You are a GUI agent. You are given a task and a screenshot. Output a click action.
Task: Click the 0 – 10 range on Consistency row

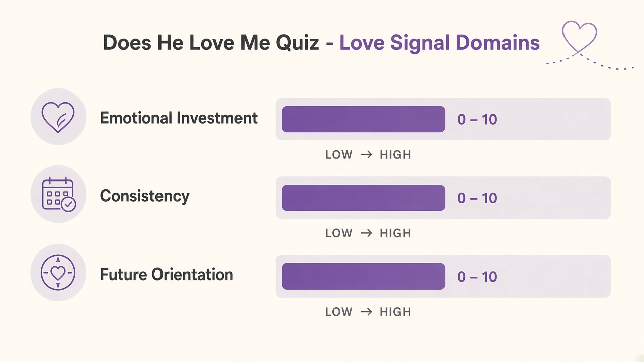coord(477,198)
